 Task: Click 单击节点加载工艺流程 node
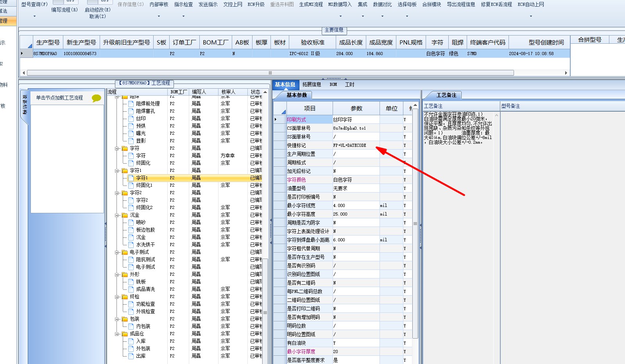coord(59,98)
